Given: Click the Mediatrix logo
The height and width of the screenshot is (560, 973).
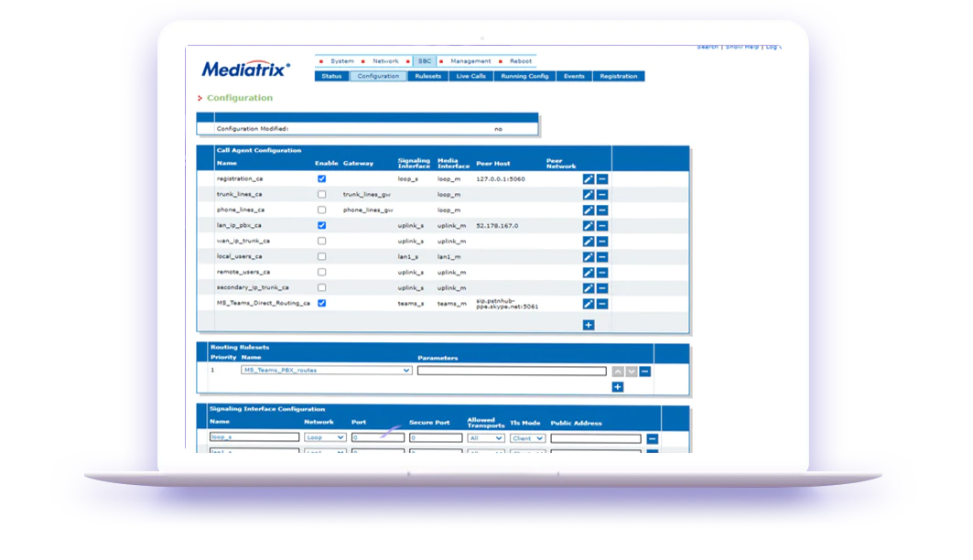Looking at the screenshot, I should [x=245, y=69].
